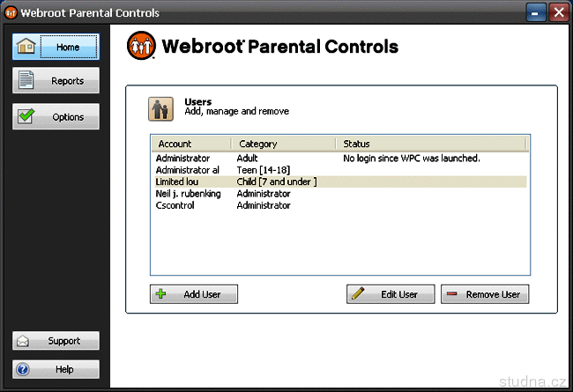This screenshot has width=573, height=392.
Task: Click the pencil icon on Edit User
Action: coord(358,293)
